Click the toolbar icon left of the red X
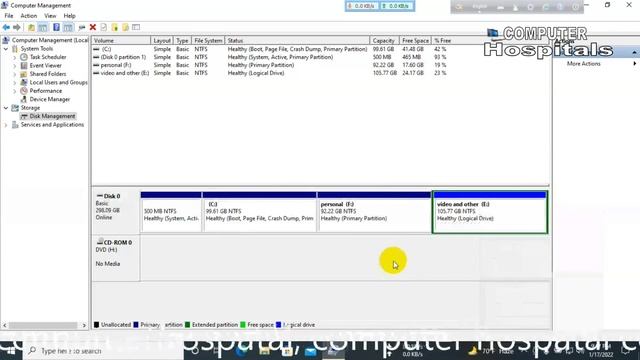 click(x=82, y=27)
